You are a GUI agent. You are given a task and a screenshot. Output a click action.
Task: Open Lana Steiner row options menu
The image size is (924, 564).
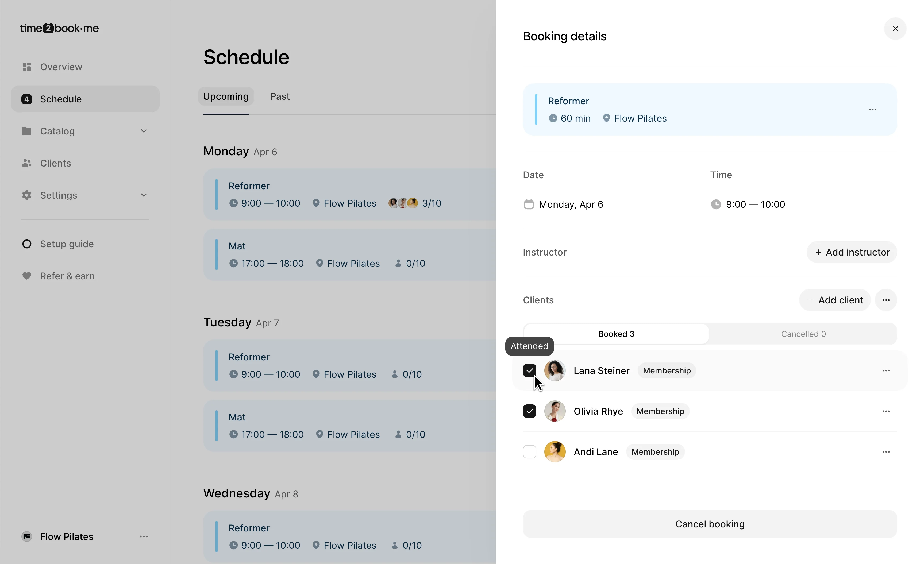point(886,370)
